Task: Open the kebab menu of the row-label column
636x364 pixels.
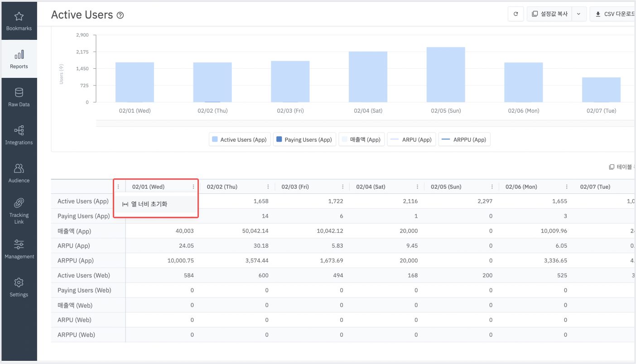Action: pos(119,187)
